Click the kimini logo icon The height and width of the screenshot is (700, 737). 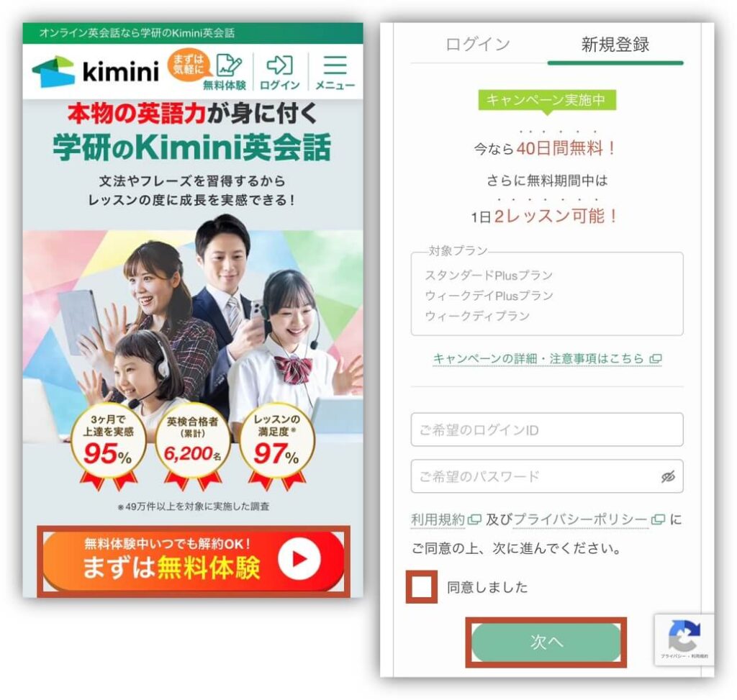[53, 71]
